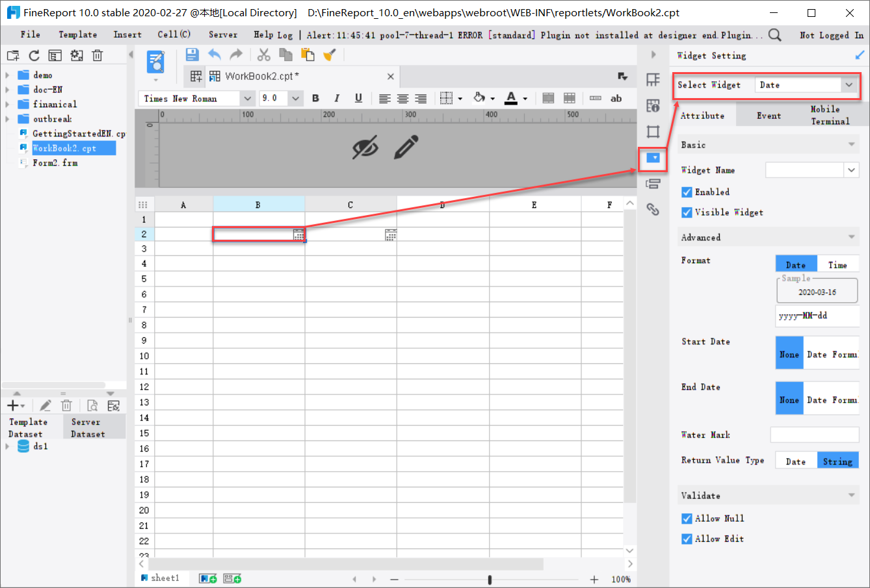Uncheck the Visible Widget checkbox
This screenshot has height=588, width=870.
(x=687, y=212)
